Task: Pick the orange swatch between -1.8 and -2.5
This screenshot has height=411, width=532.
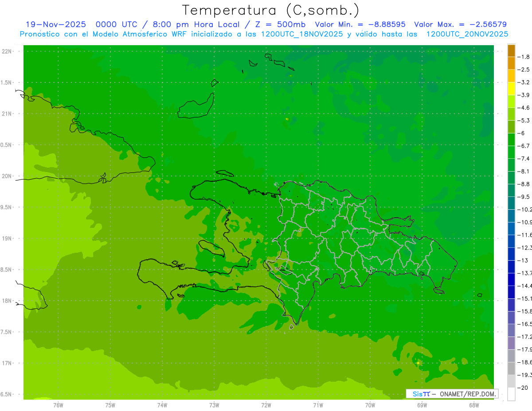Action: pyautogui.click(x=511, y=63)
